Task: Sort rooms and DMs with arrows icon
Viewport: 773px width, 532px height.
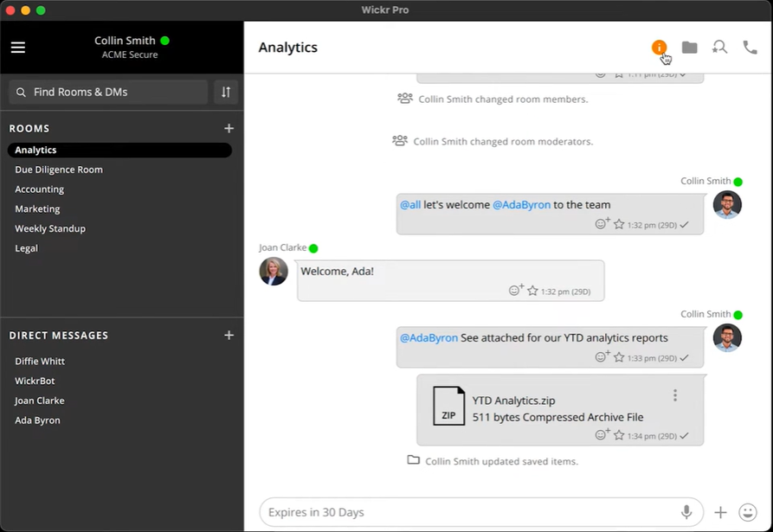Action: (226, 92)
